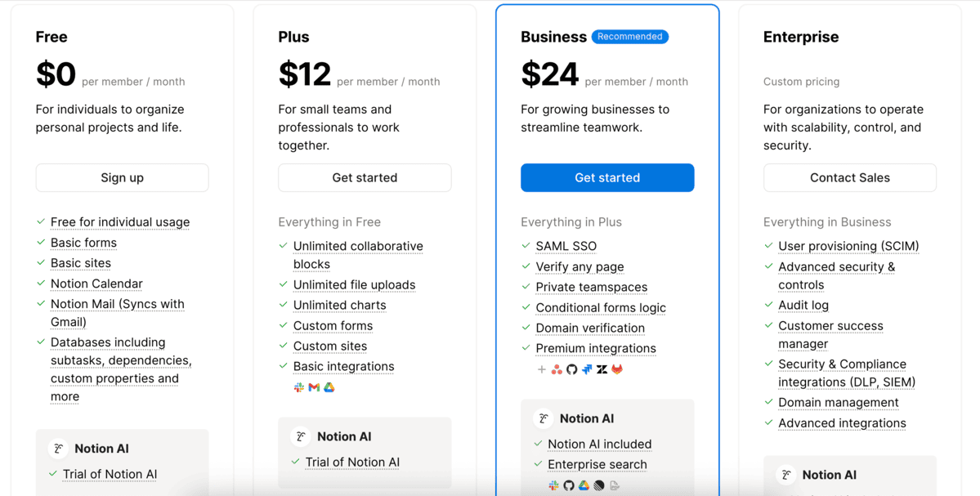The height and width of the screenshot is (496, 980).
Task: Click the plus icon before the Asana logo
Action: (x=541, y=369)
